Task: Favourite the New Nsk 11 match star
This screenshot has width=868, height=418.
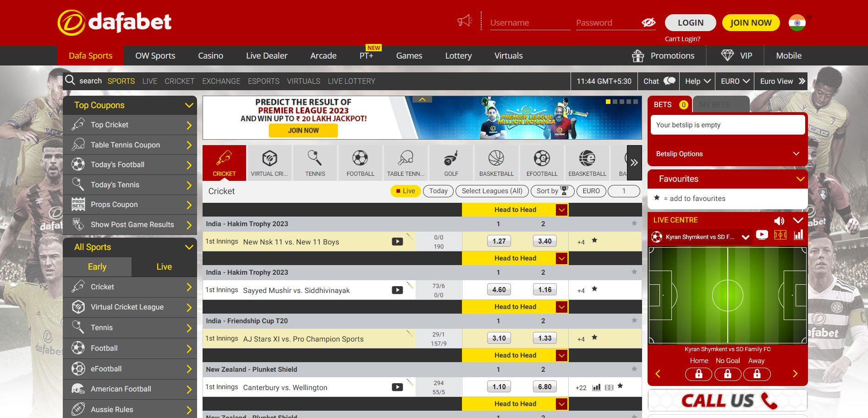Action: [x=594, y=240]
